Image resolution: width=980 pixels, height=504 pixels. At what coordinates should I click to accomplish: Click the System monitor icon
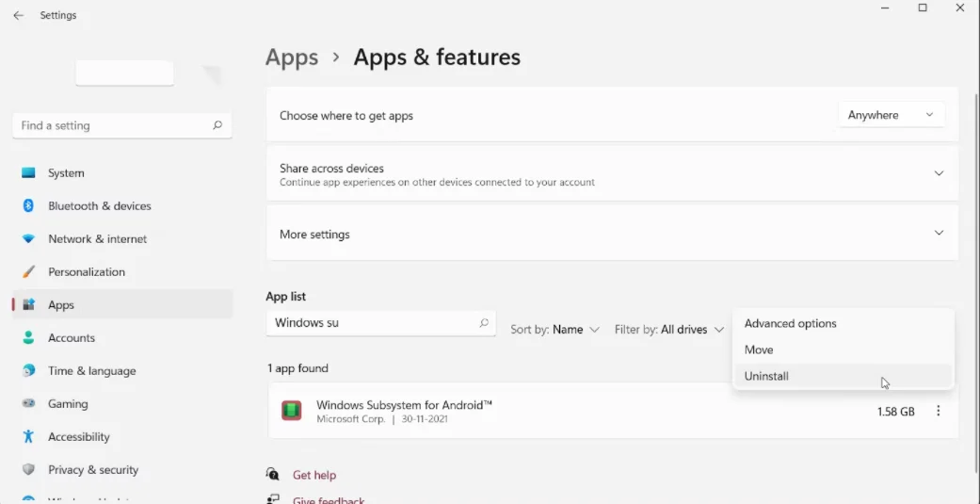[x=28, y=173]
